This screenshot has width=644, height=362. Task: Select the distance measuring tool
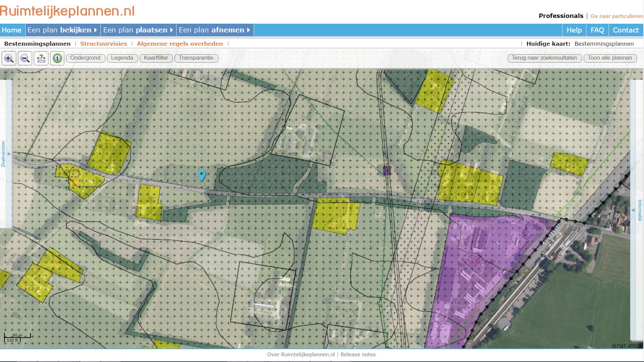pyautogui.click(x=41, y=58)
